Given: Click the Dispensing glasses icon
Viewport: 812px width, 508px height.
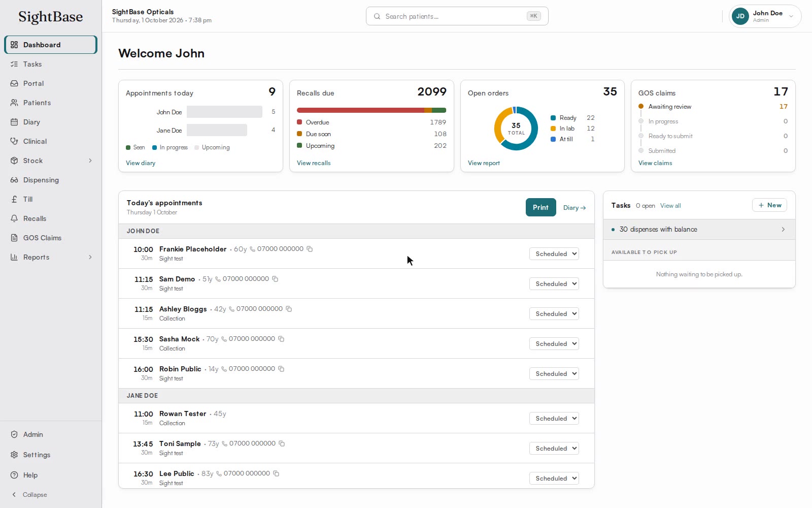Looking at the screenshot, I should tap(14, 180).
